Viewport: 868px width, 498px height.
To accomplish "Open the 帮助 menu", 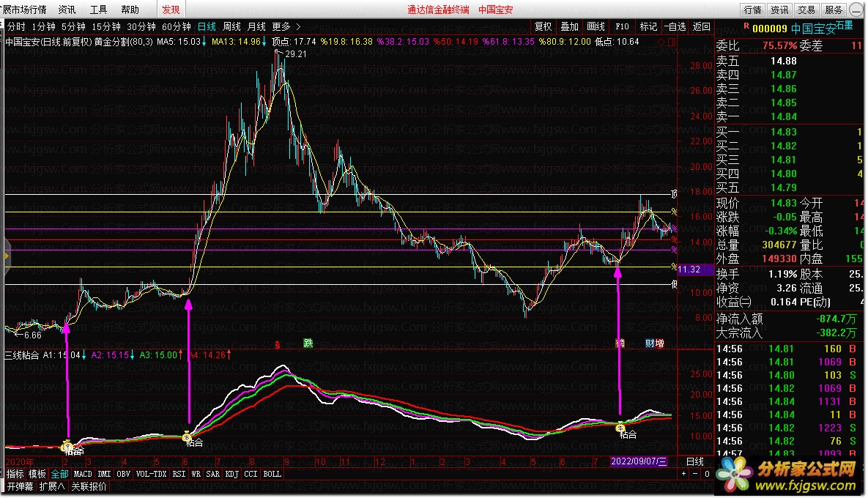I will click(130, 10).
